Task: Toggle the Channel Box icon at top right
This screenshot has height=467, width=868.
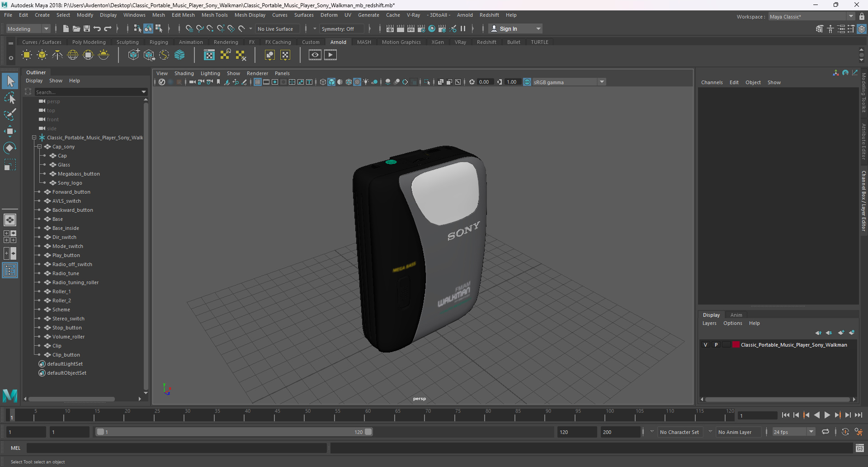Action: click(862, 29)
